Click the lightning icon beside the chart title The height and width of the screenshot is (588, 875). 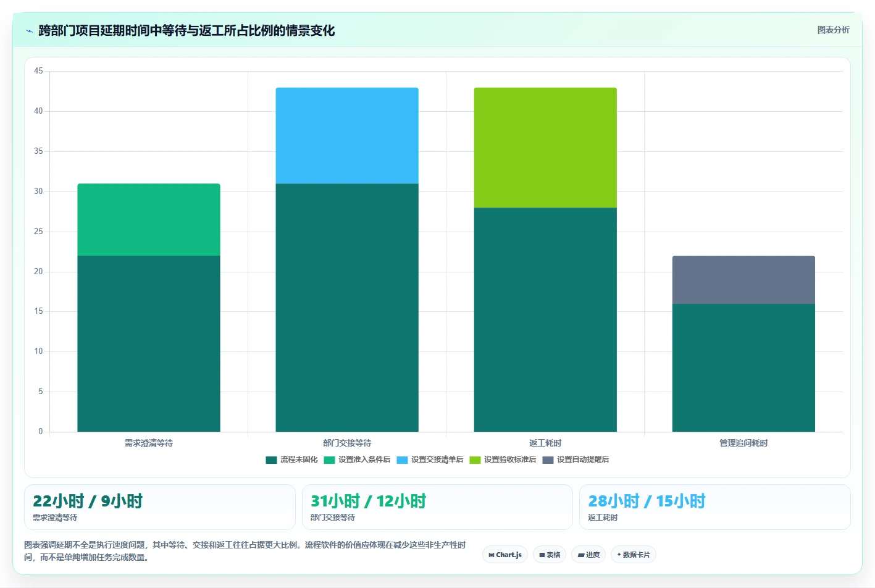click(x=29, y=31)
